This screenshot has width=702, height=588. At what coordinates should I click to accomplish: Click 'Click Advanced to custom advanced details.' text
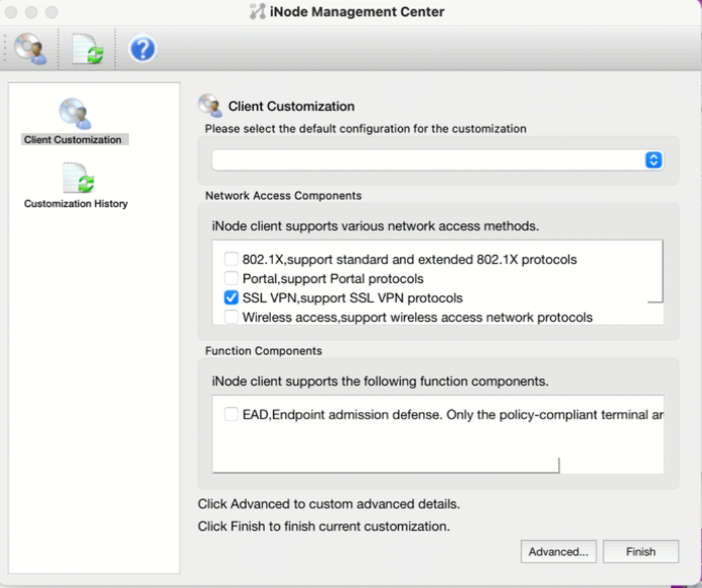pos(329,504)
